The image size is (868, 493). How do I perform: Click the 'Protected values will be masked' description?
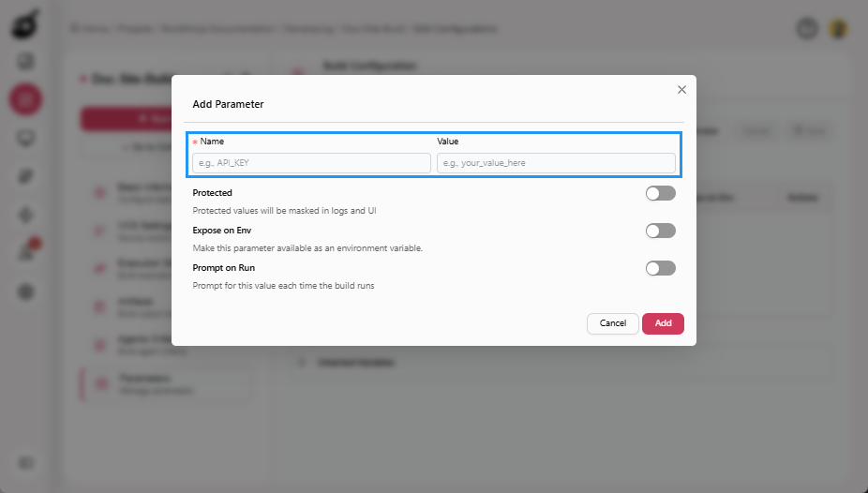point(285,211)
